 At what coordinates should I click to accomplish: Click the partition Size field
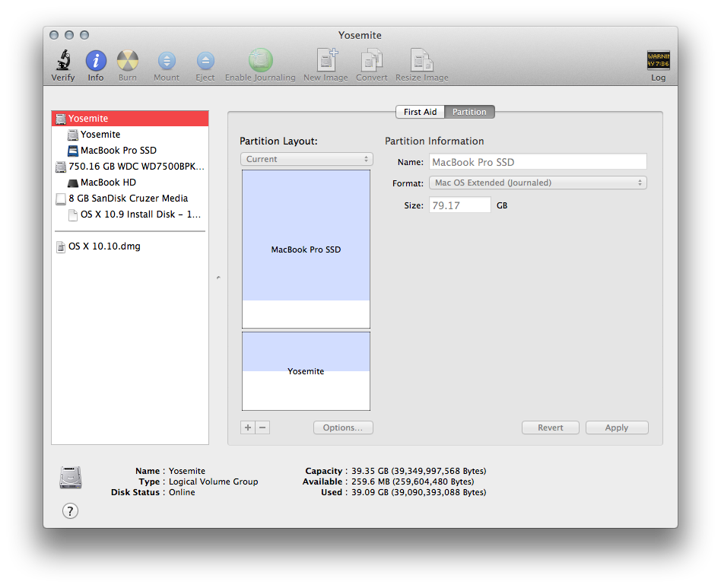(x=460, y=205)
